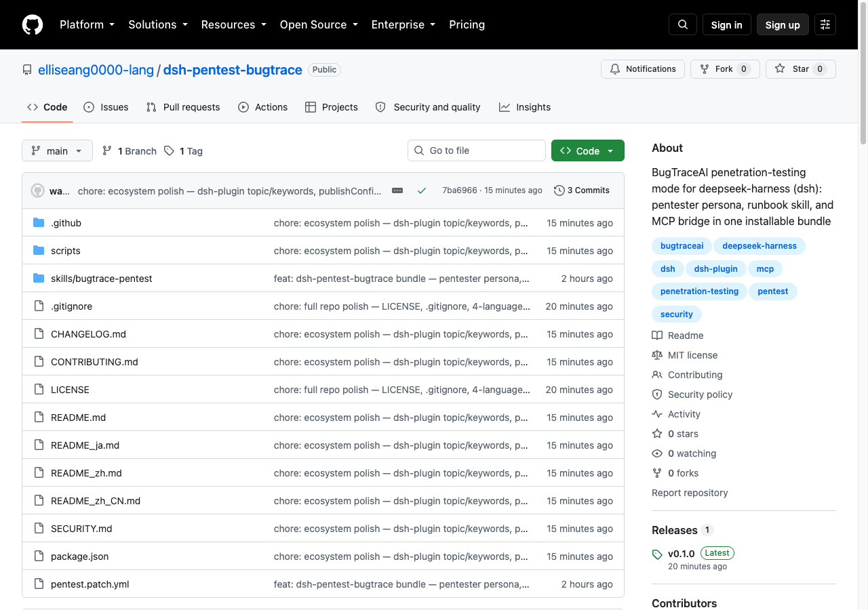
Task: Open the Insights tab
Action: coord(525,107)
